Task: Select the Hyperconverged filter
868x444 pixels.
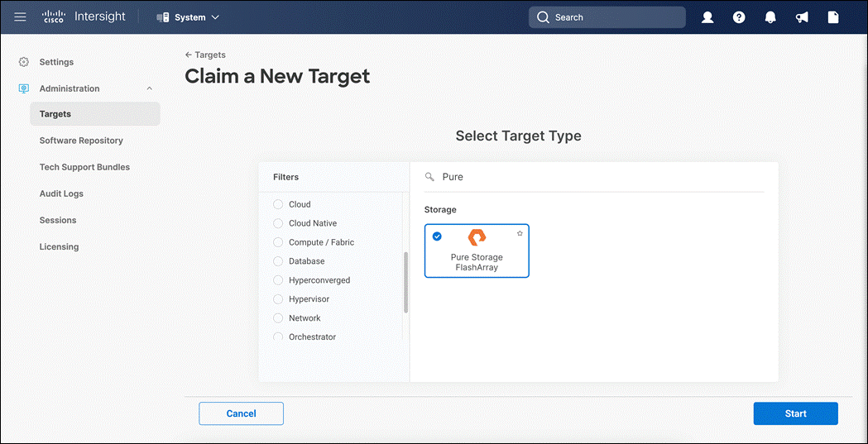Action: pos(278,280)
